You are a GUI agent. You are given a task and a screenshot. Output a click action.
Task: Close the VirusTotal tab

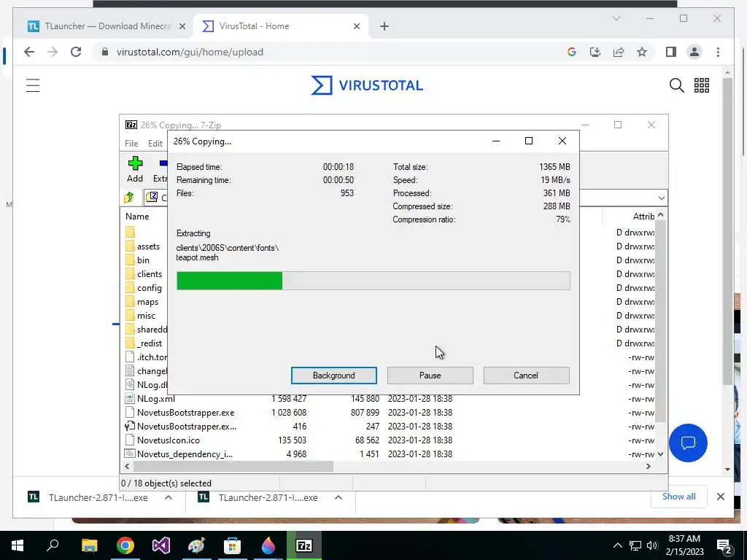click(x=356, y=26)
